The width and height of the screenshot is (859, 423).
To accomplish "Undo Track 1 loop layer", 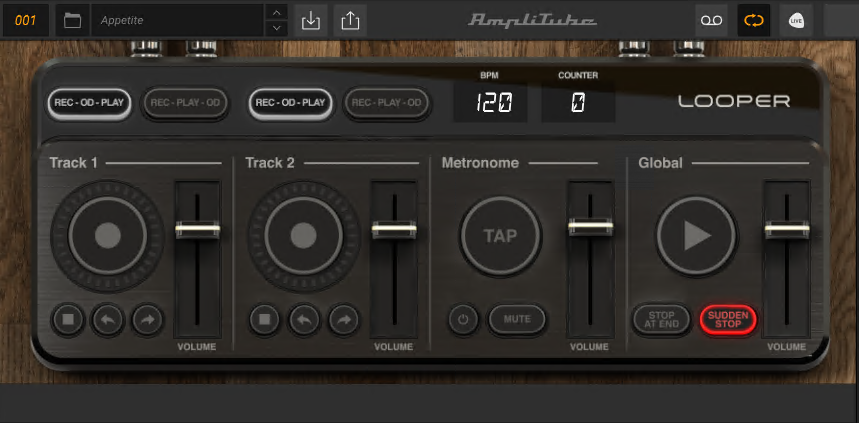I will click(x=106, y=320).
